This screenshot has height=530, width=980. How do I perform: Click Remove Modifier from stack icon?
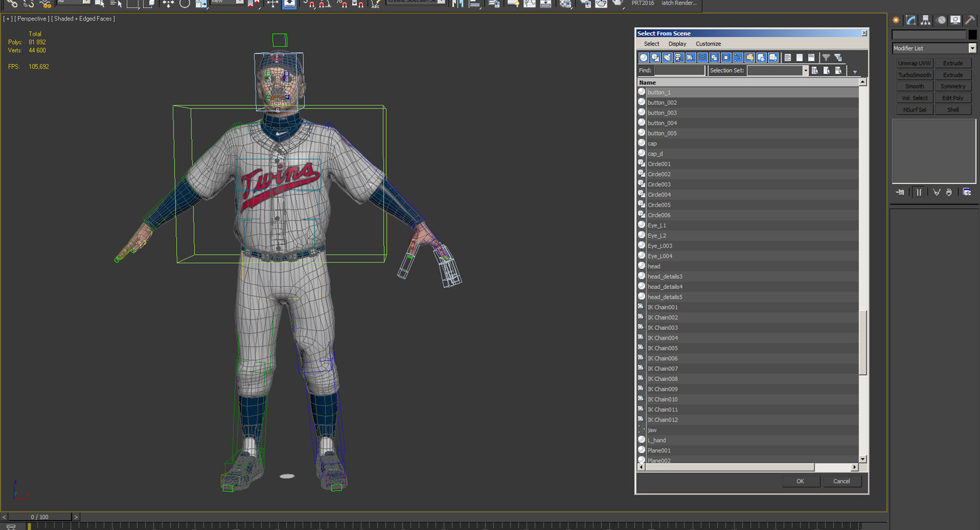[x=949, y=192]
